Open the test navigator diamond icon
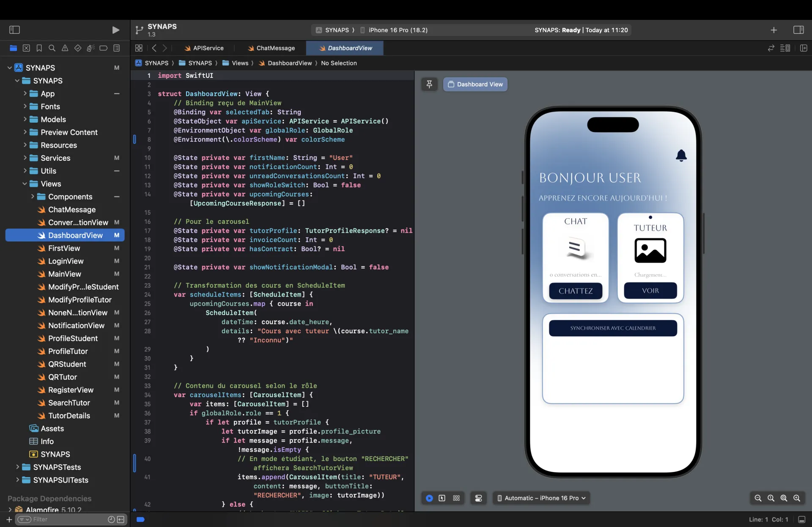Image resolution: width=812 pixels, height=527 pixels. click(x=78, y=48)
